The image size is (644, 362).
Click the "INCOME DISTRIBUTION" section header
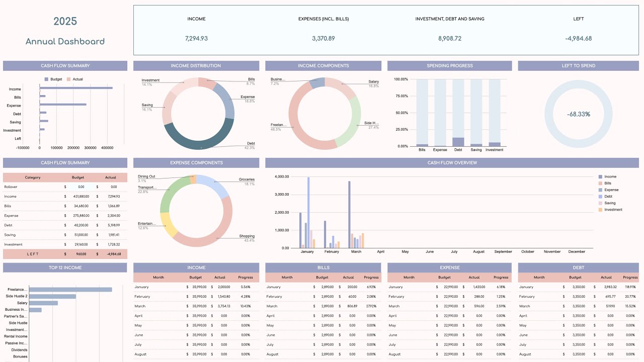196,66
